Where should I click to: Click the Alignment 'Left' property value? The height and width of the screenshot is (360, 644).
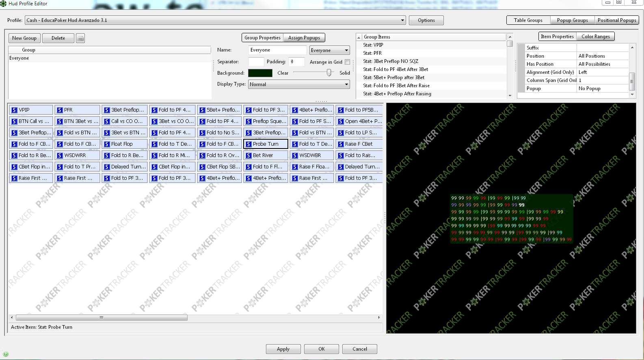603,72
